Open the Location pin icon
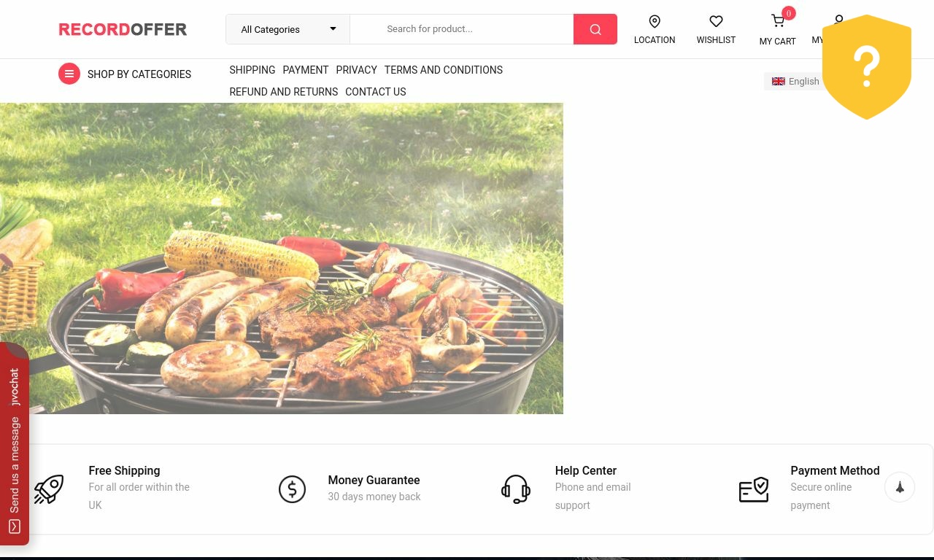 (x=655, y=22)
